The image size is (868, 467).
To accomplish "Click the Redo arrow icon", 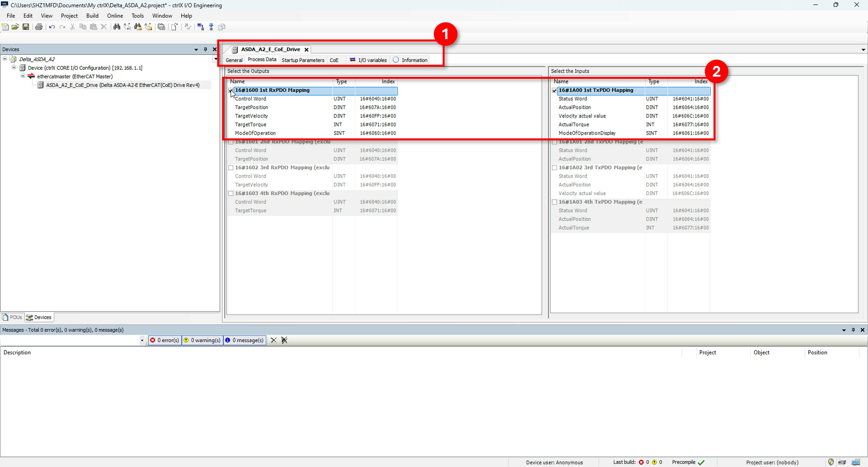I will click(x=62, y=27).
